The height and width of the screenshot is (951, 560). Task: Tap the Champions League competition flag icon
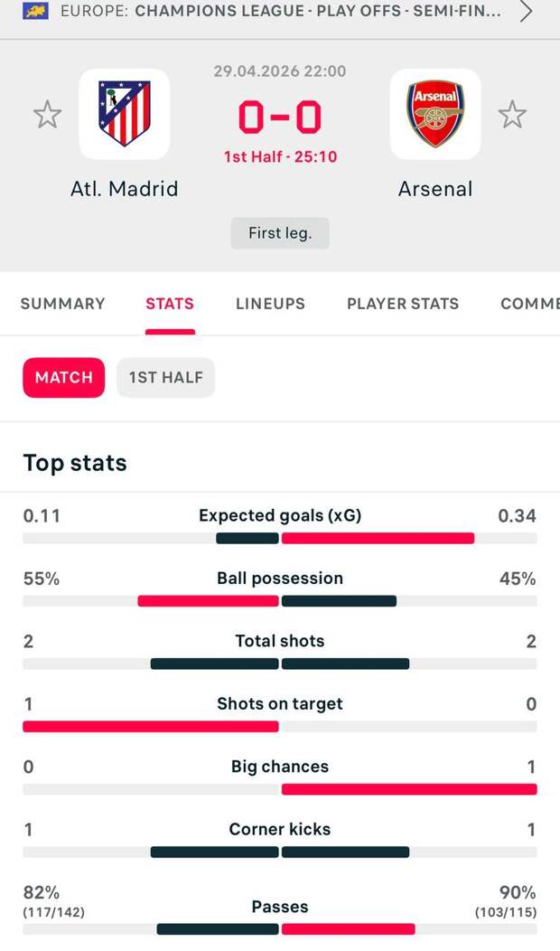(x=36, y=11)
